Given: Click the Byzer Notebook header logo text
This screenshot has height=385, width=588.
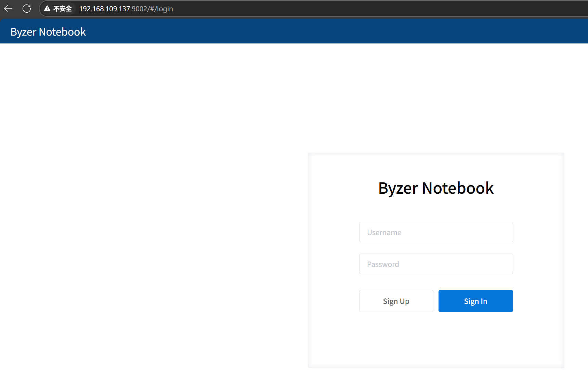Looking at the screenshot, I should click(48, 32).
